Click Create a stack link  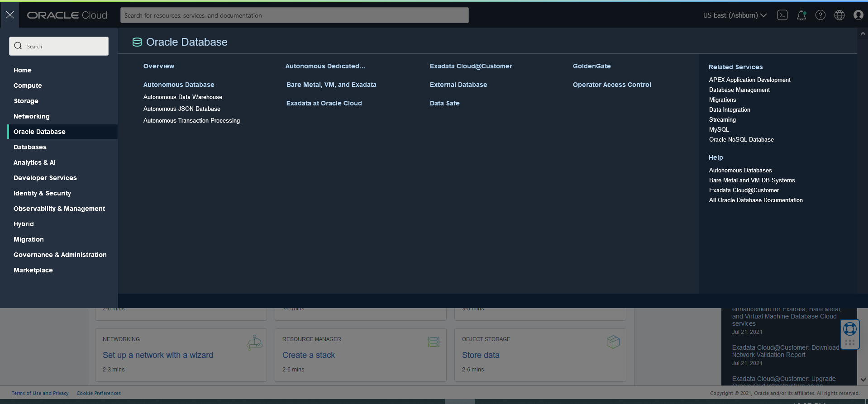point(309,355)
